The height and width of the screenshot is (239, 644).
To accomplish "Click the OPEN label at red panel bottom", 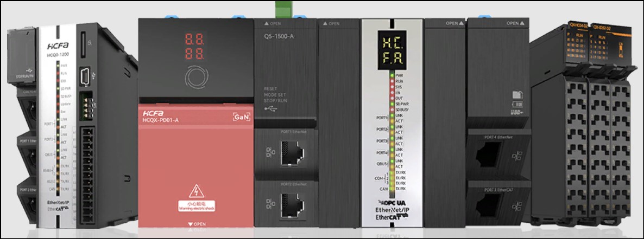I will 195,224.
